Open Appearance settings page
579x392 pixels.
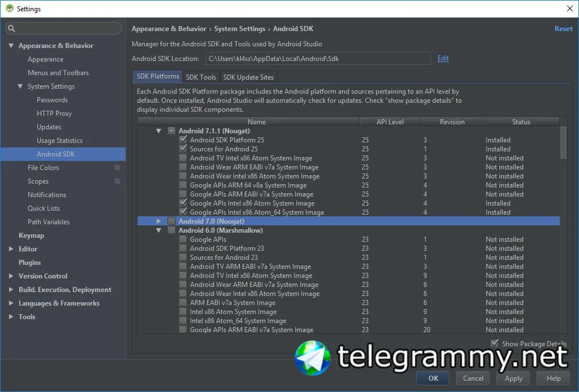[x=45, y=59]
